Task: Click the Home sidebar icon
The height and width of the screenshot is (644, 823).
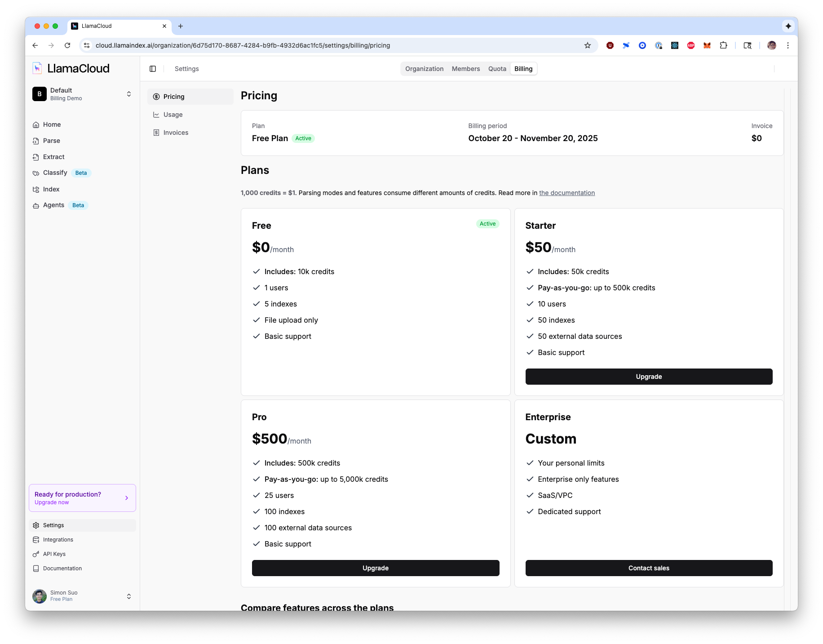Action: click(x=36, y=125)
